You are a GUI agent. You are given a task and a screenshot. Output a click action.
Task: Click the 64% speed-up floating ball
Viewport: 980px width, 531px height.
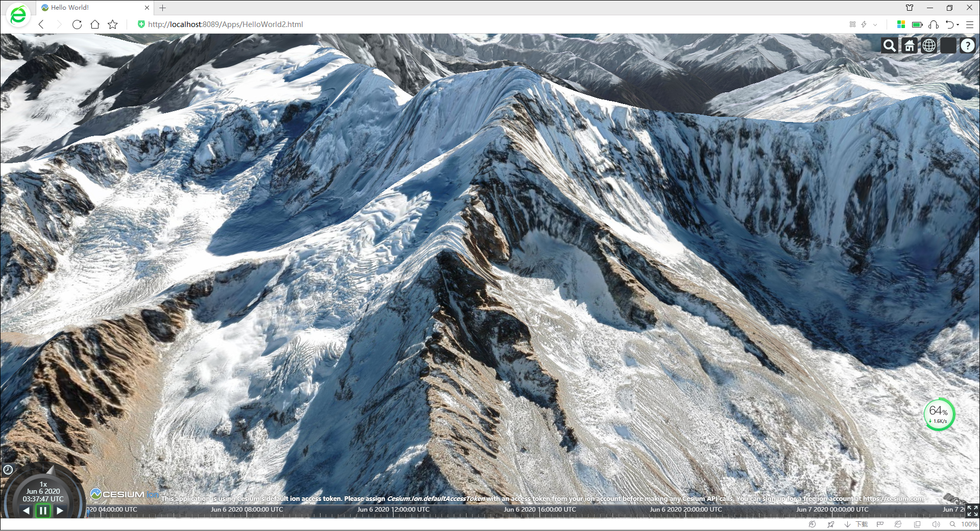pos(939,415)
